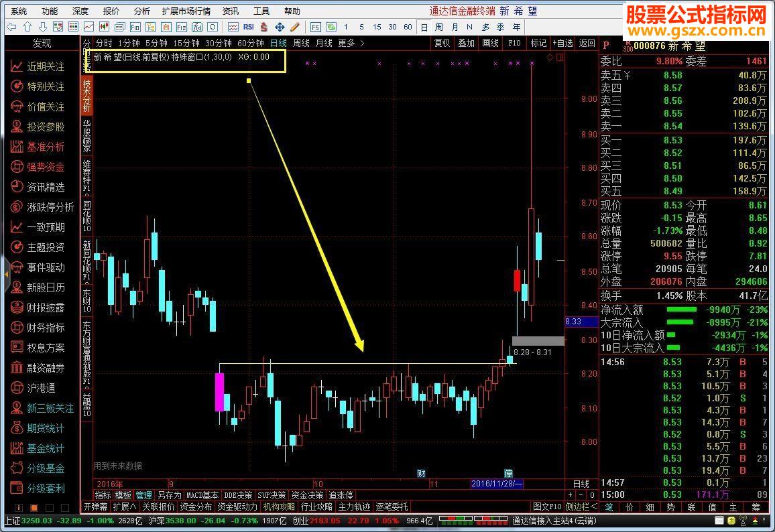This screenshot has height=532, width=775.
Task: Select the 资金驱动力 bottom tab
Action: point(237,507)
